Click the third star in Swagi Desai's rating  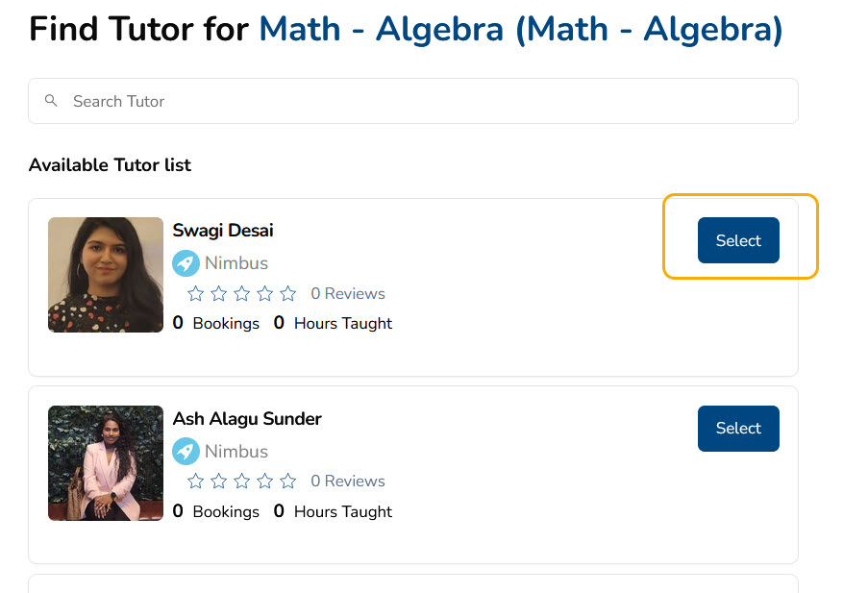click(242, 293)
